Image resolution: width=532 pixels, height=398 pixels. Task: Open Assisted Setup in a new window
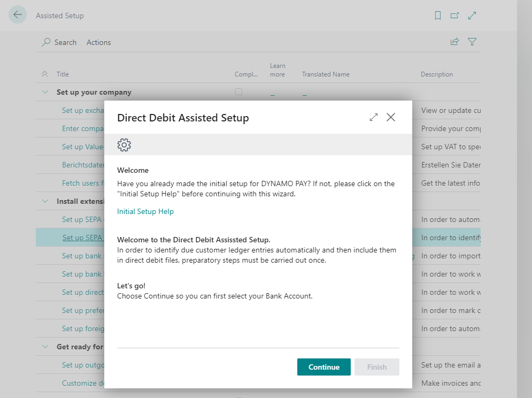[455, 15]
